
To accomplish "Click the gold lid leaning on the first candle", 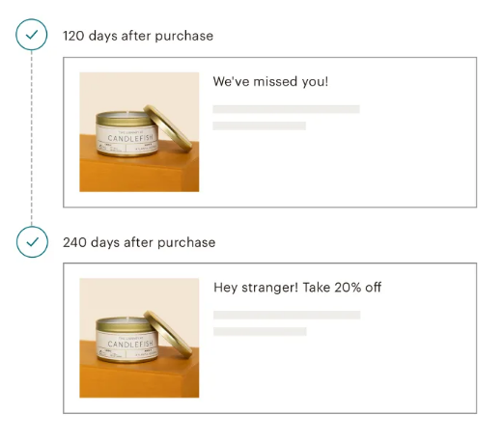I will point(169,128).
